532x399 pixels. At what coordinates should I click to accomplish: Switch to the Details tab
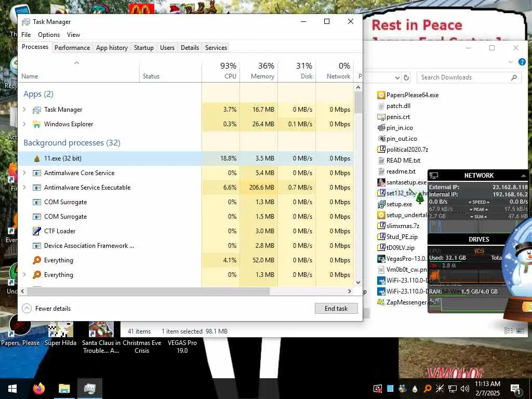coord(190,48)
